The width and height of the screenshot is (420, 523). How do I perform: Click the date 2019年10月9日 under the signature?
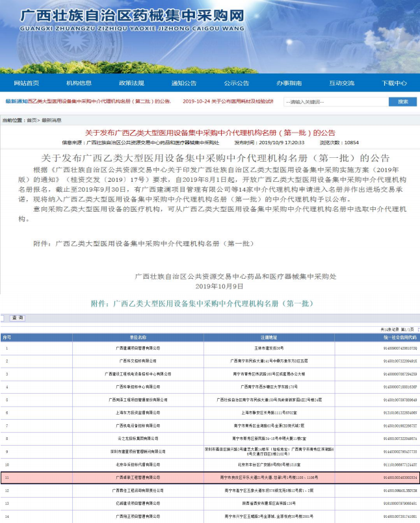[x=219, y=286]
